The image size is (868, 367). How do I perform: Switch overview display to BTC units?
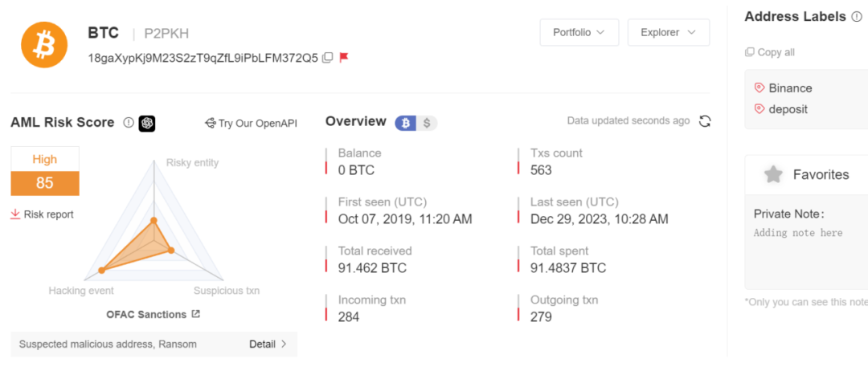point(406,123)
